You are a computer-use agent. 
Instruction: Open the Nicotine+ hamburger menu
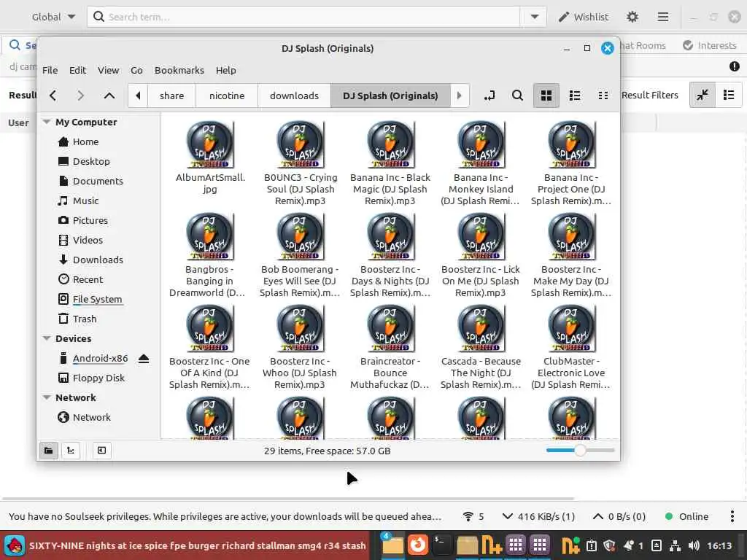(x=662, y=17)
